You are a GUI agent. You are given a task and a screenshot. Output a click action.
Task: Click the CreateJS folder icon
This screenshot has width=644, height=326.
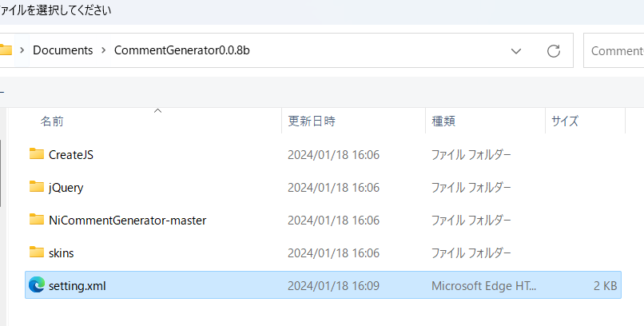(36, 154)
